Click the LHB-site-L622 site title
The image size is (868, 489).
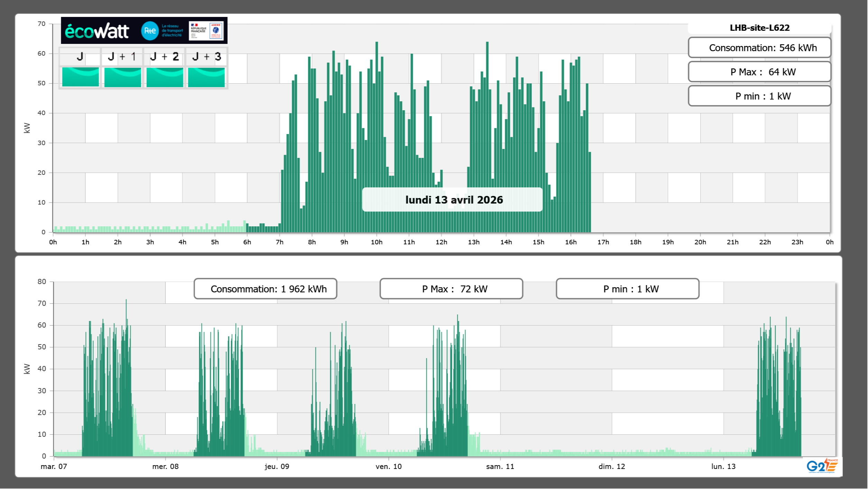pos(759,28)
